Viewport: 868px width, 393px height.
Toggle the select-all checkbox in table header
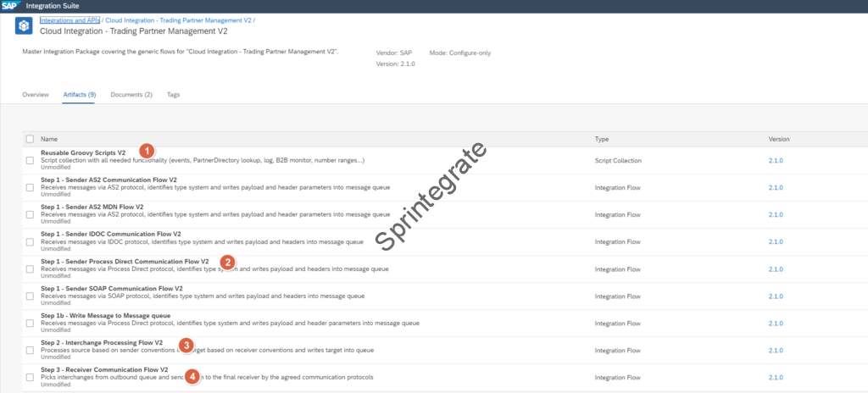31,139
